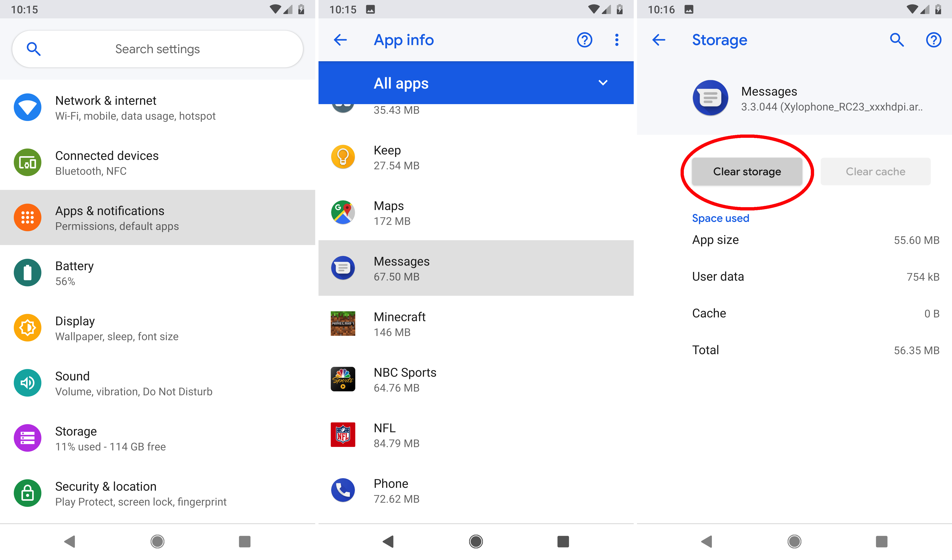Screen dimensions: 952x560
Task: Tap search icon on Storage screen
Action: pos(897,40)
